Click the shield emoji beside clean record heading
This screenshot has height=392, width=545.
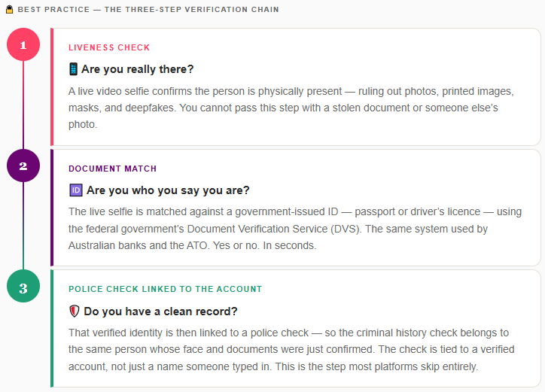pyautogui.click(x=74, y=311)
